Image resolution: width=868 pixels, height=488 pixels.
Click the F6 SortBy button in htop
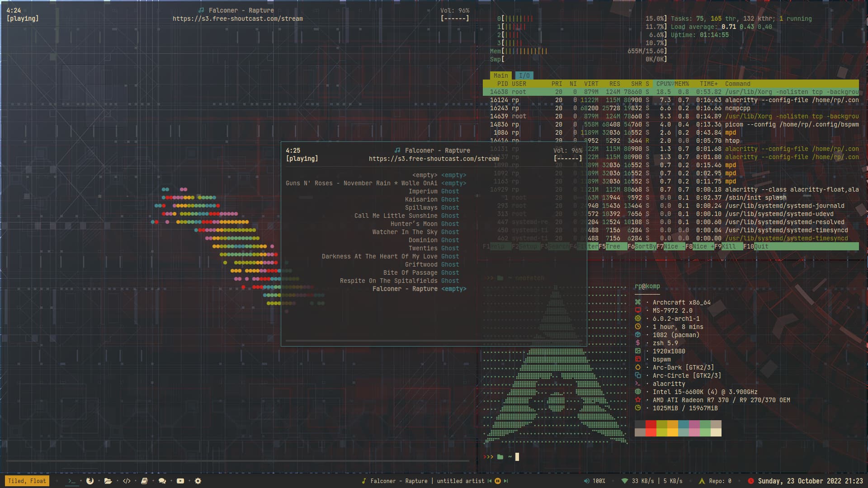[x=642, y=246]
